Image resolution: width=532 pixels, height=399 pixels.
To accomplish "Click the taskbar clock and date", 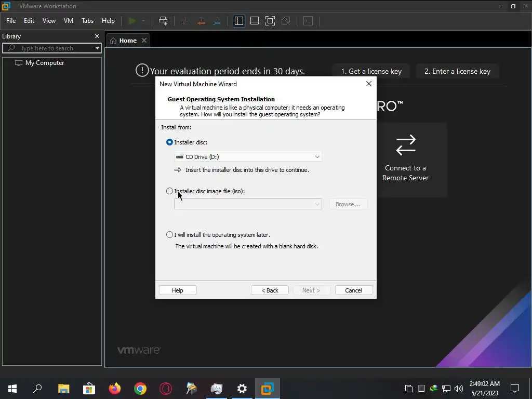I will [485, 389].
